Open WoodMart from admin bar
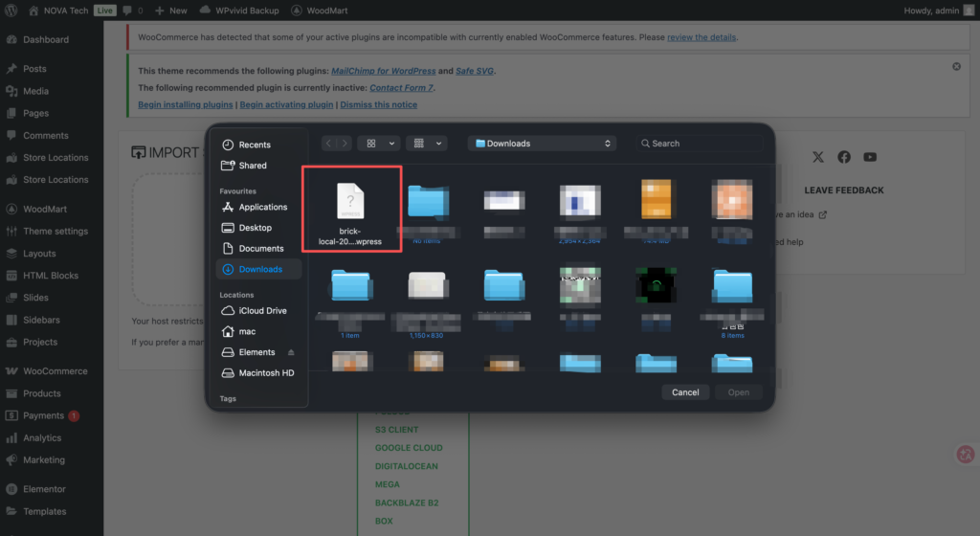This screenshot has width=980, height=536. [320, 10]
